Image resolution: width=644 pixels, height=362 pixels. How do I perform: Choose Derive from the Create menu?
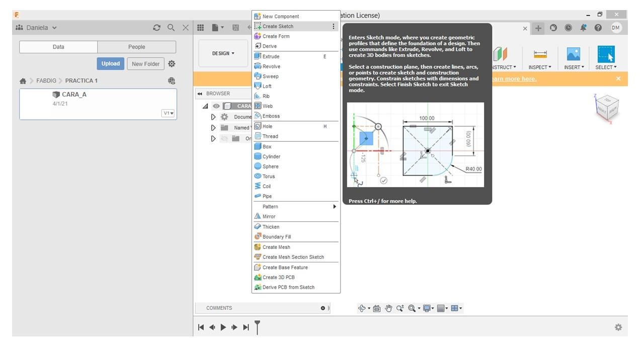pyautogui.click(x=296, y=46)
